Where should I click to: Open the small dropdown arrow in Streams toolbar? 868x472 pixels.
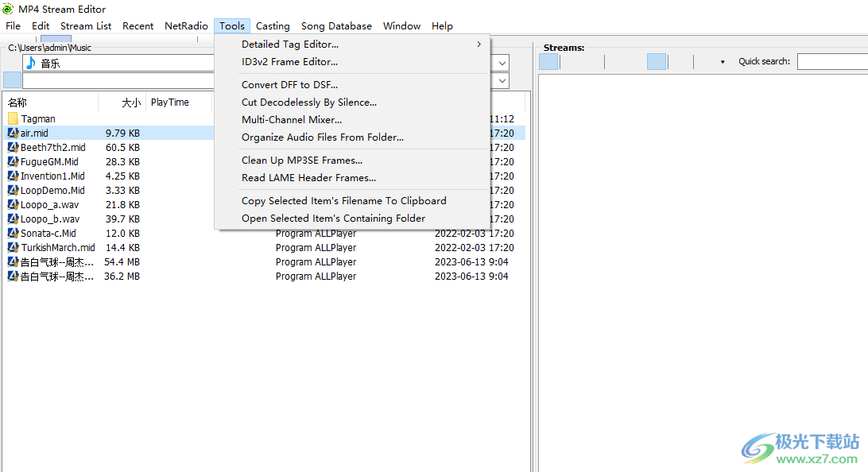pos(723,62)
